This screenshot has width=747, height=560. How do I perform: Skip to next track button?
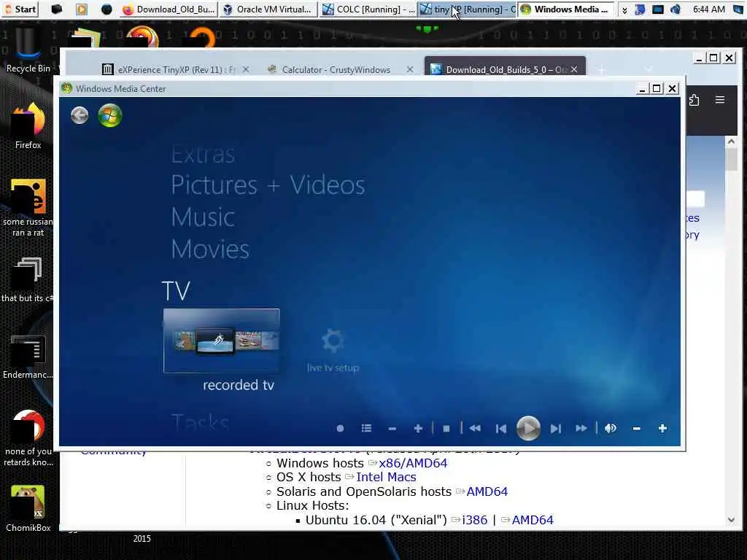tap(555, 429)
